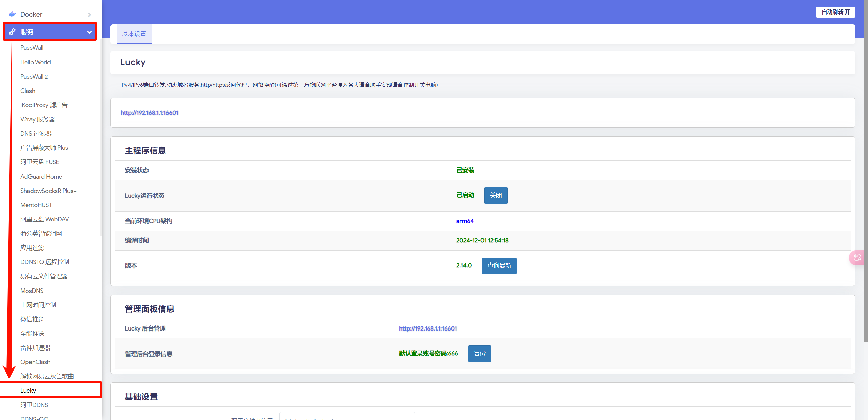Open the OpenClash sidebar menu item

coord(35,362)
